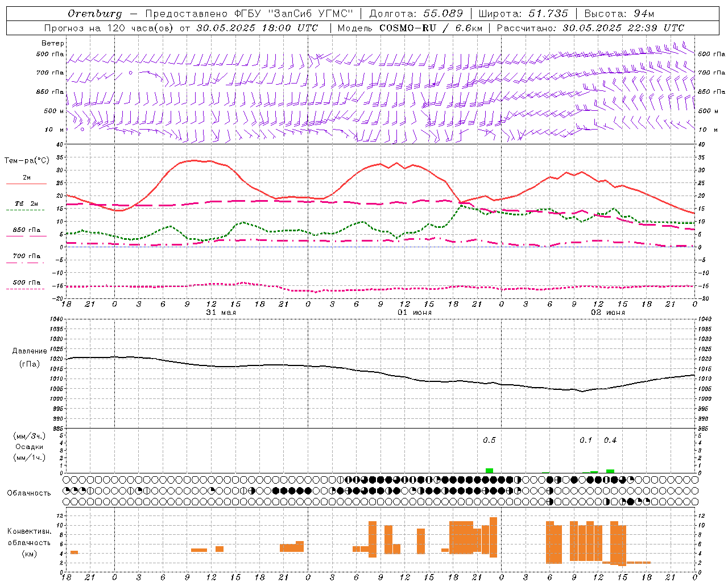This screenshot has width=728, height=582.
Task: Click the 0.5 precipitation amount label
Action: pos(489,440)
